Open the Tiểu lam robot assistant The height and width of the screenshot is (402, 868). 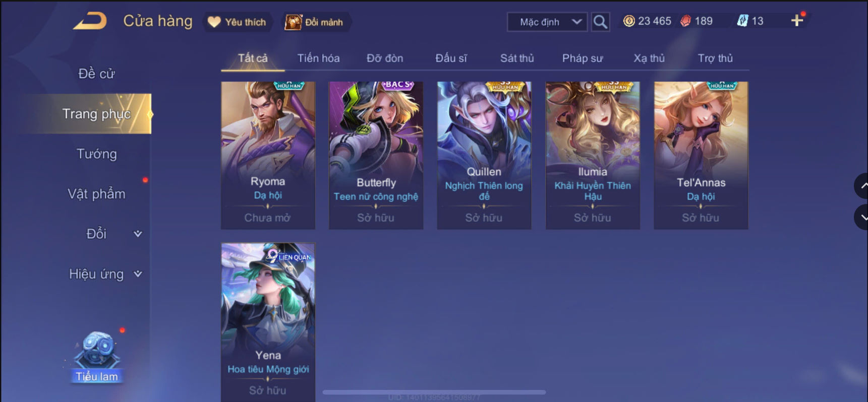click(97, 356)
